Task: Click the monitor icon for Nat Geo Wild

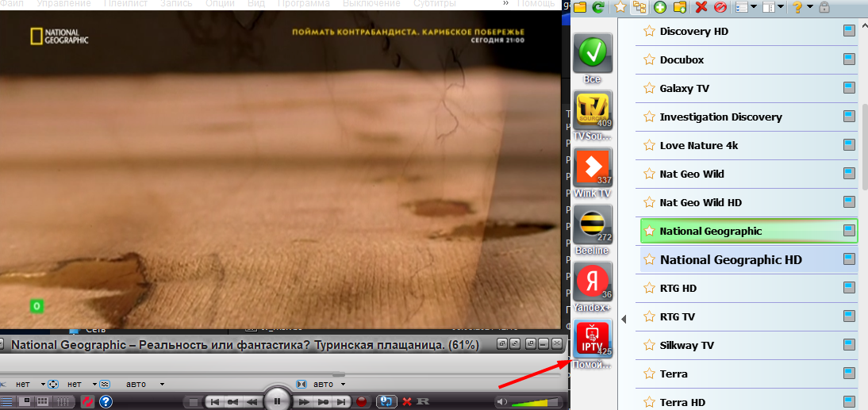Action: pos(849,174)
